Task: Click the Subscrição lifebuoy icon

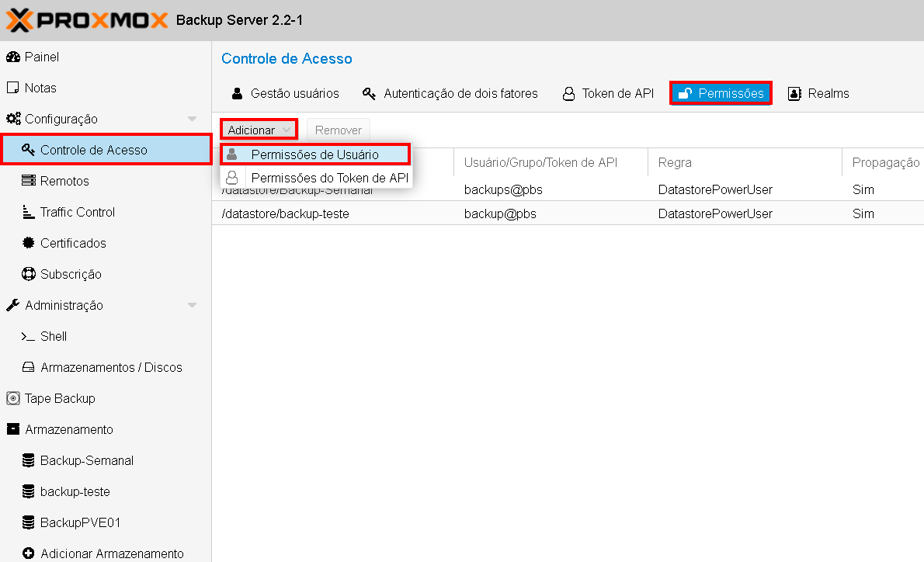Action: 28,274
